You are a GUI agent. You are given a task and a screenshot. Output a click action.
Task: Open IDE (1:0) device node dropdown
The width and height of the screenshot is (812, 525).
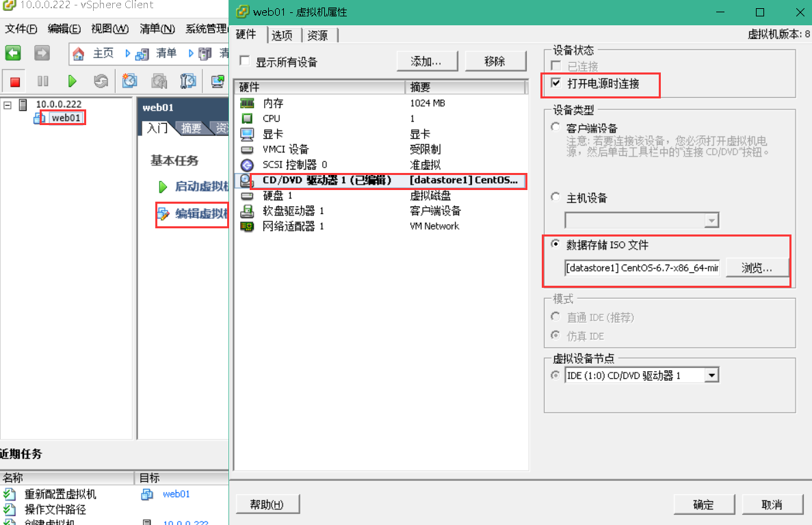pos(712,375)
